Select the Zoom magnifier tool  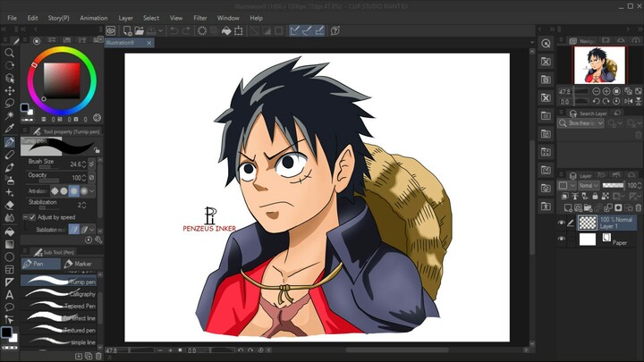coord(9,53)
